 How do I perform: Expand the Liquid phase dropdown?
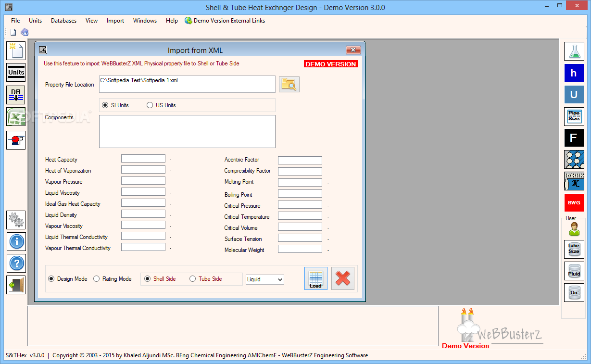(280, 279)
